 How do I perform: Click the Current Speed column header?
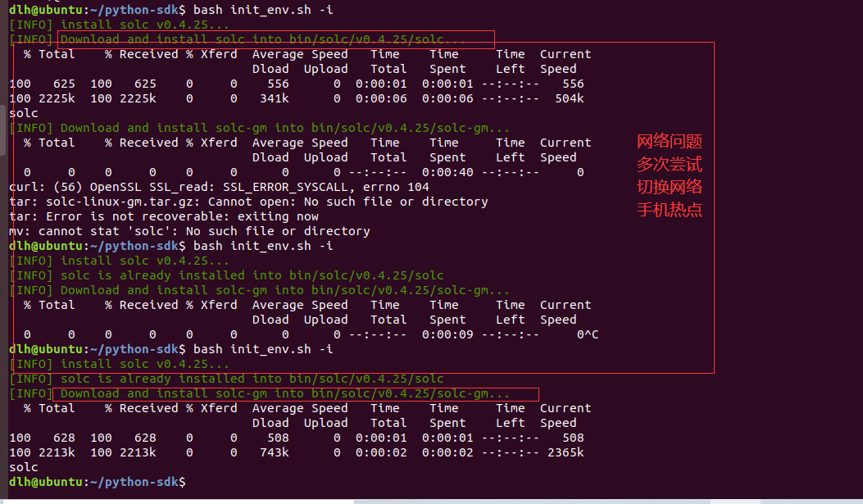565,61
